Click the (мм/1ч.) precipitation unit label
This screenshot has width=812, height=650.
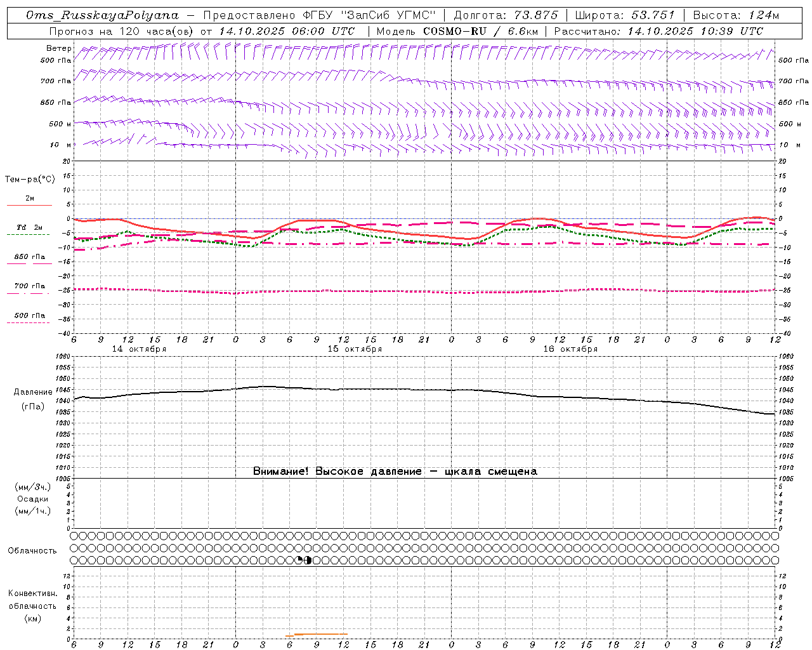coord(33,511)
